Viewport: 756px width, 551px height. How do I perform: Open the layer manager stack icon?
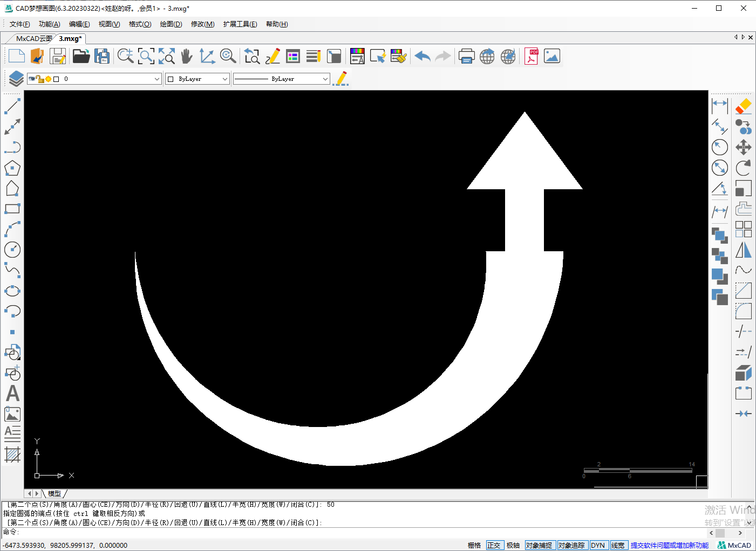click(x=16, y=79)
